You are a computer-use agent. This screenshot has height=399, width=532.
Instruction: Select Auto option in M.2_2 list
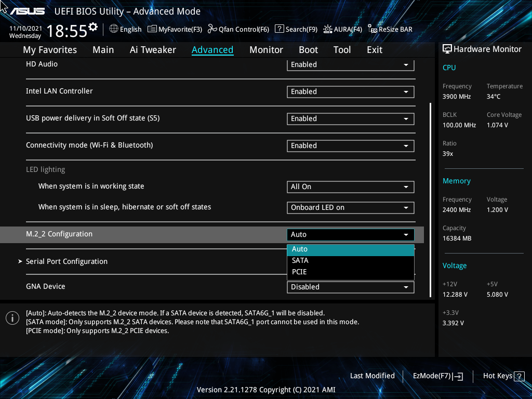click(x=351, y=249)
